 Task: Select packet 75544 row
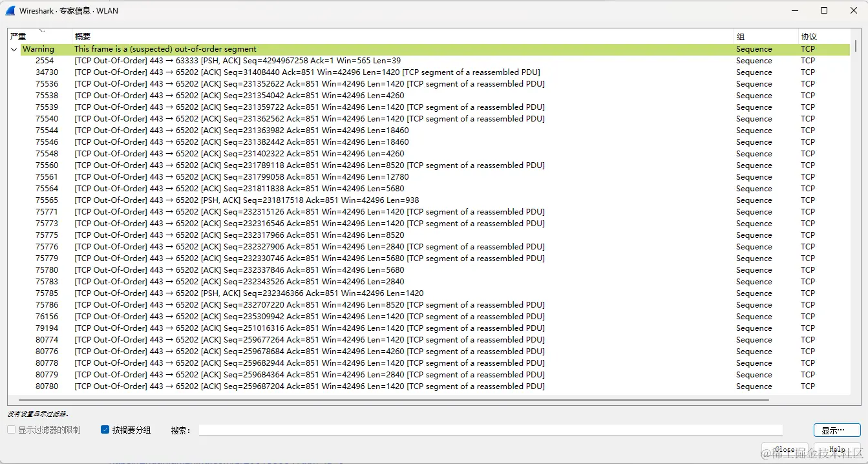[x=429, y=131]
